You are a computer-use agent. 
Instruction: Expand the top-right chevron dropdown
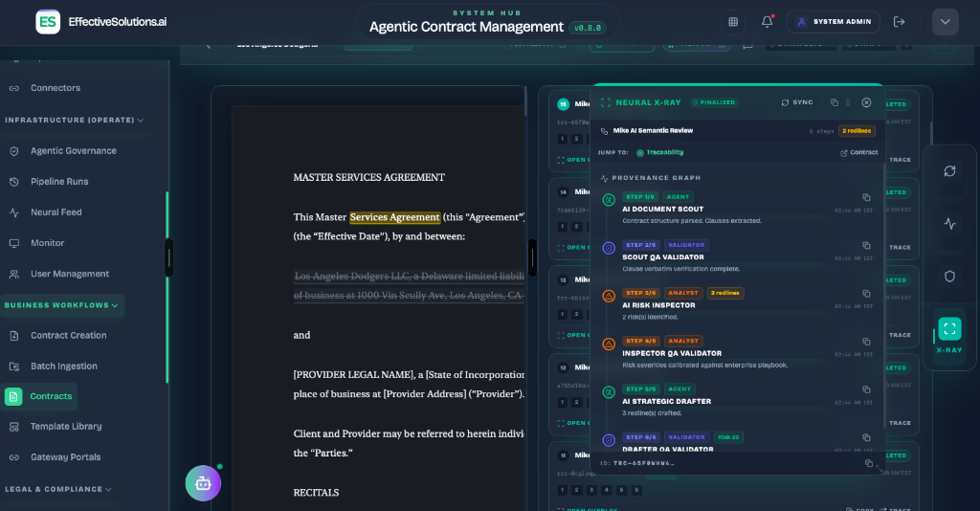tap(945, 22)
